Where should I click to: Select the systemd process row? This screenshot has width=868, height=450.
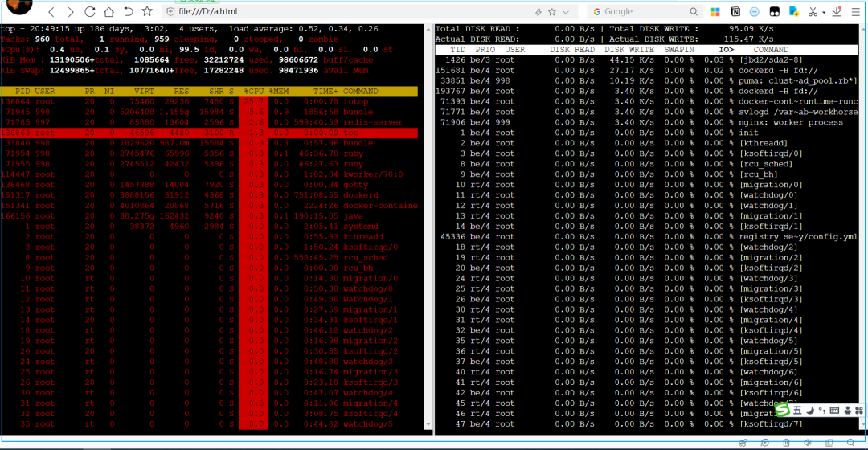pyautogui.click(x=209, y=227)
